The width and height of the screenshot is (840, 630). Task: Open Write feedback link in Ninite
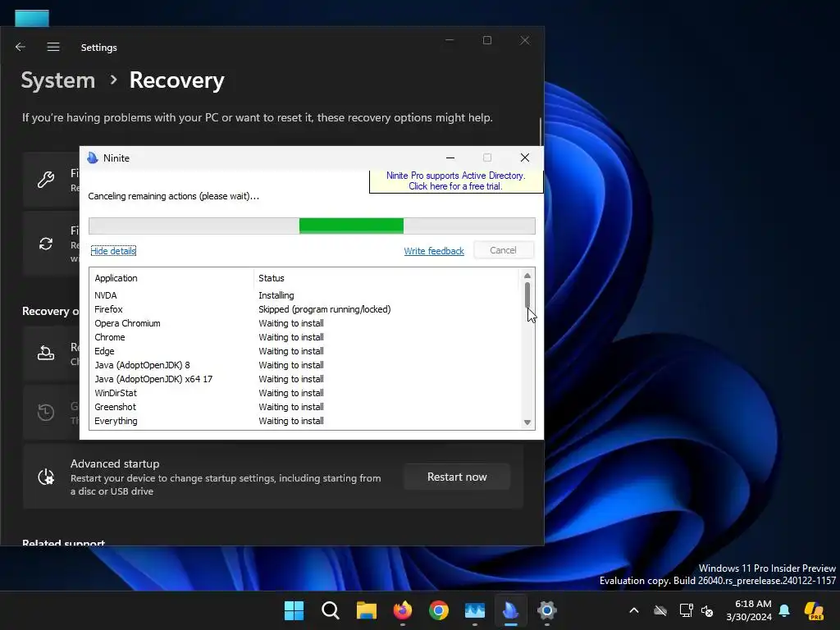434,251
